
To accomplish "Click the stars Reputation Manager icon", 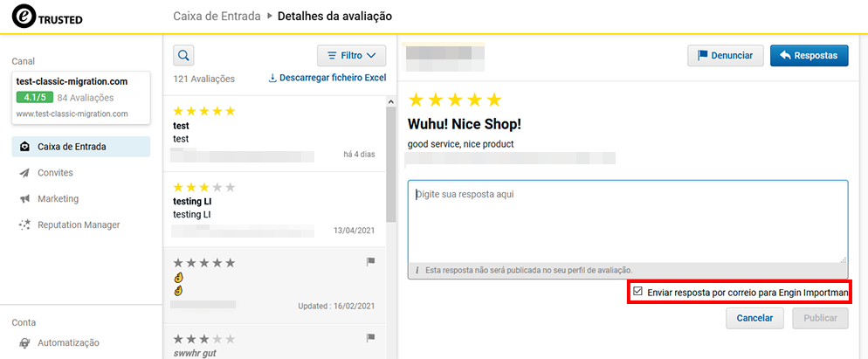I will 24,225.
